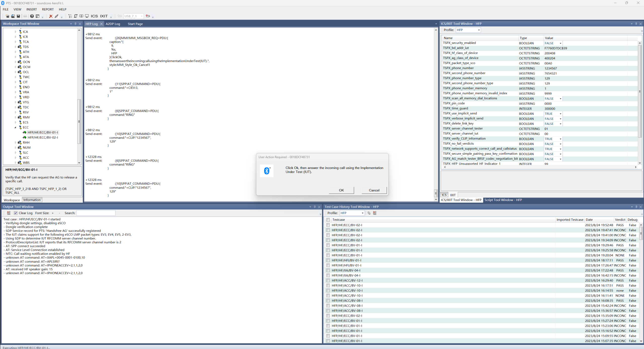Click the monitor icon in toolbar
The height and width of the screenshot is (349, 644).
pos(87,16)
